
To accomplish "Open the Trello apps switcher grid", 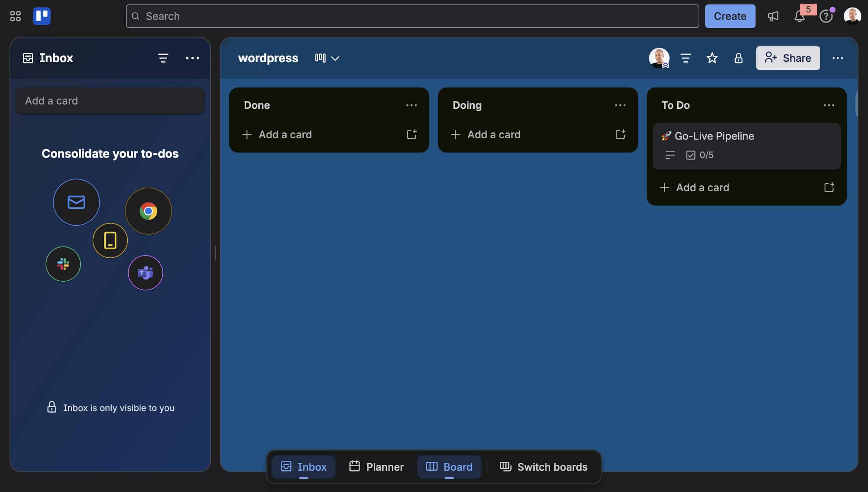I will 15,16.
